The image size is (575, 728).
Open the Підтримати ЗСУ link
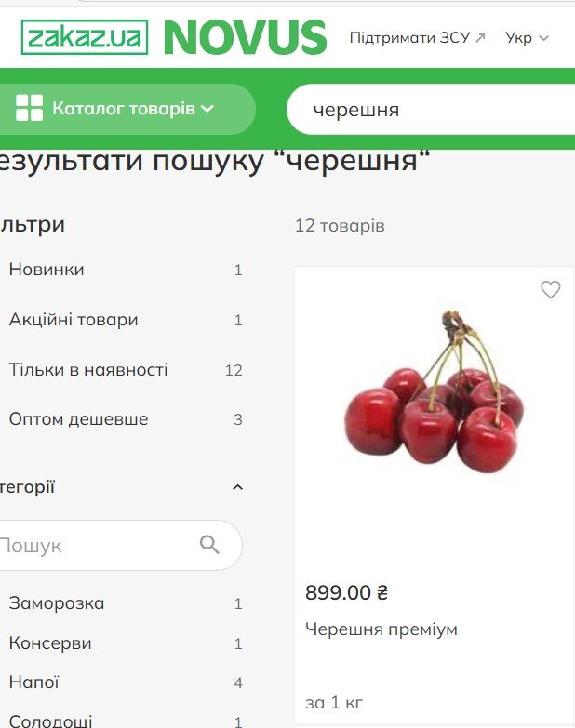point(409,37)
